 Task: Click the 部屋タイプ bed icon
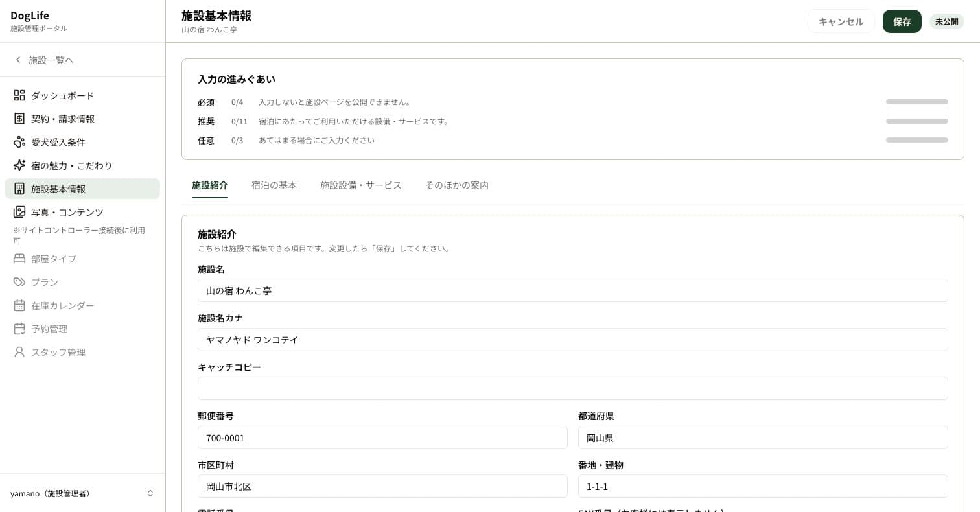point(19,259)
